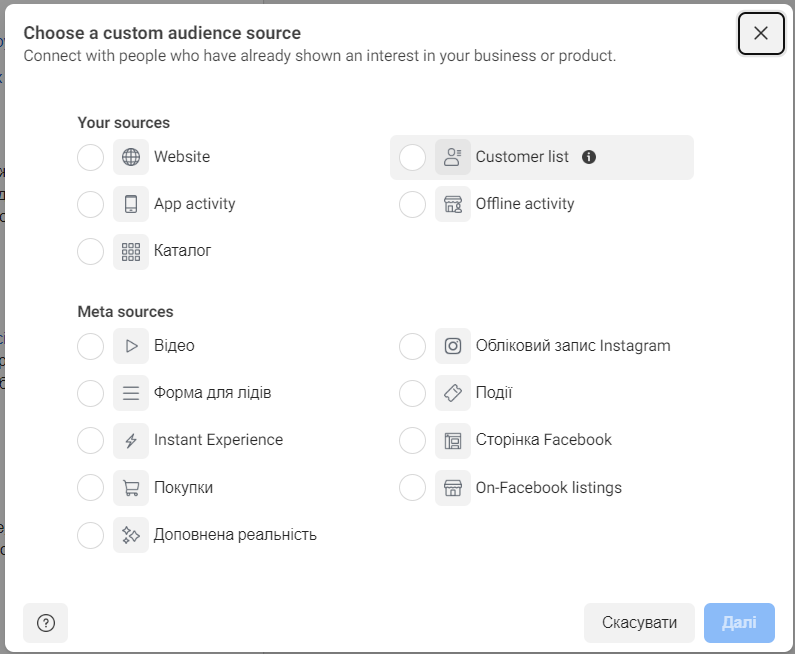
Task: Open the help question mark button
Action: [46, 623]
